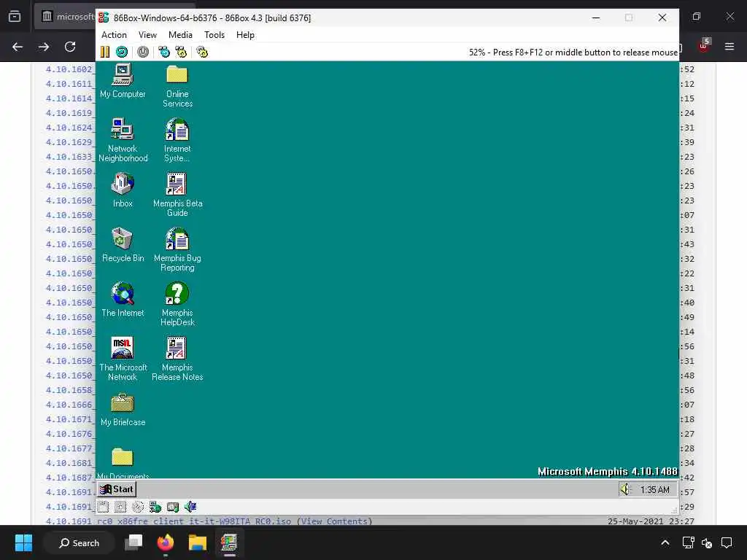Select the Inbox desktop icon
This screenshot has width=747, height=560.
pos(123,190)
